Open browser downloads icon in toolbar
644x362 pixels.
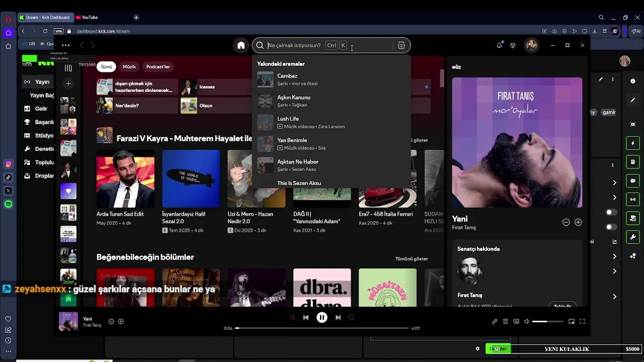click(595, 31)
